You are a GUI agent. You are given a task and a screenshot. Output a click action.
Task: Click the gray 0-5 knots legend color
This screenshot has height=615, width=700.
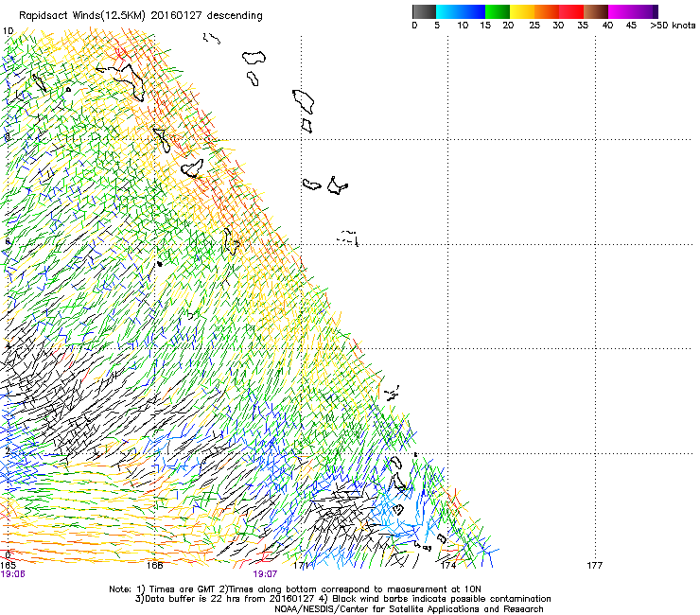coord(424,11)
